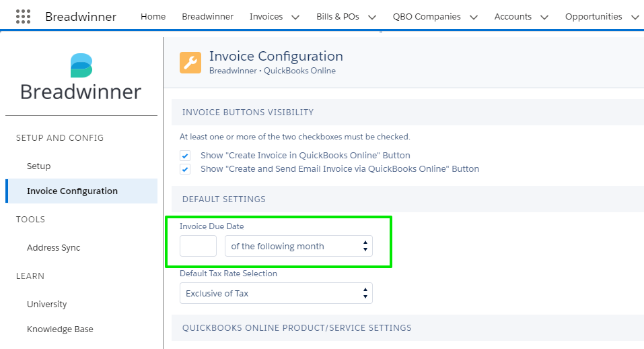Screen dimensions: 644x349
Task: Open the "Exclusive of Tax" dropdown
Action: (x=276, y=293)
